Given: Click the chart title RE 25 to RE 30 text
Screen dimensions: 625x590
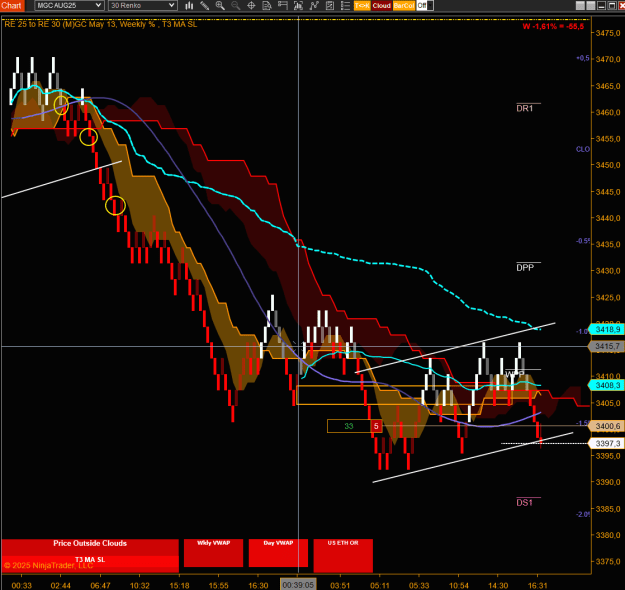Looking at the screenshot, I should [101, 24].
